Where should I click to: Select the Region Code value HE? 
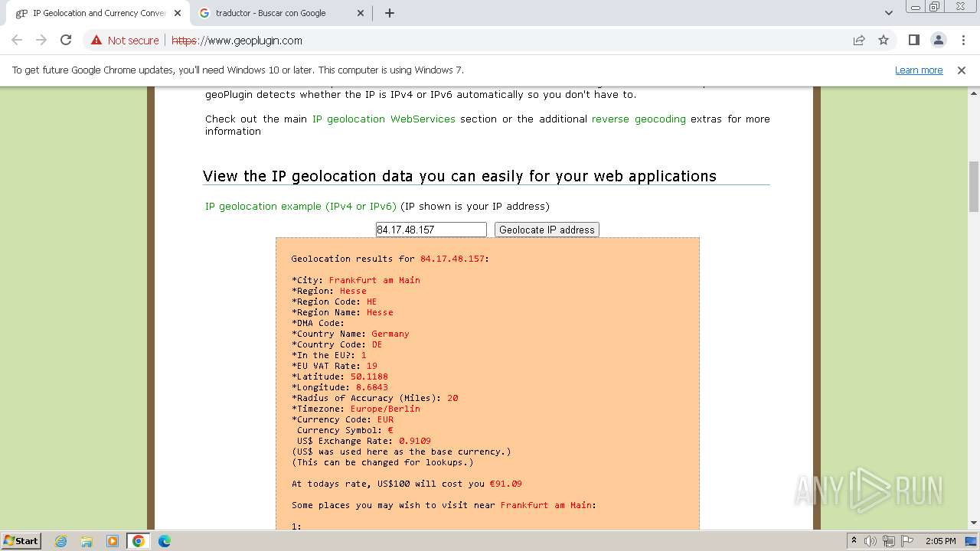click(372, 302)
